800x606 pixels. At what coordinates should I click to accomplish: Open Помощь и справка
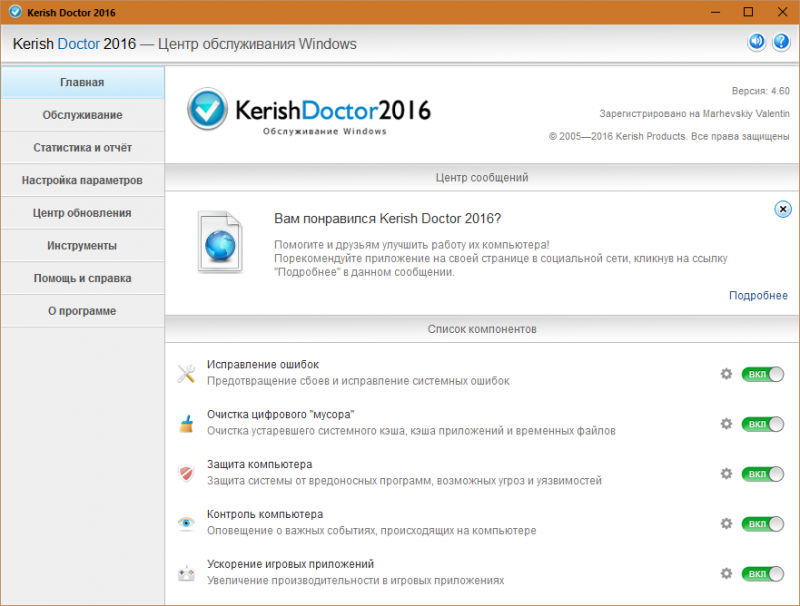(82, 278)
